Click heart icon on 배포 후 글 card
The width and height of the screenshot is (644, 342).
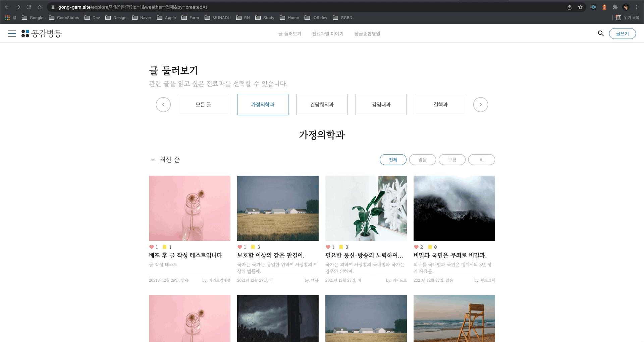coord(151,247)
